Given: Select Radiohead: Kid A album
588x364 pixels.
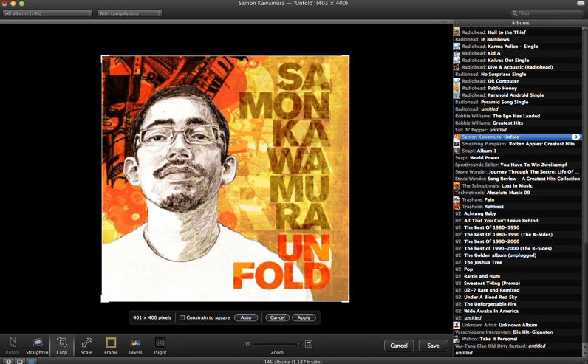Looking at the screenshot, I should pyautogui.click(x=518, y=53).
